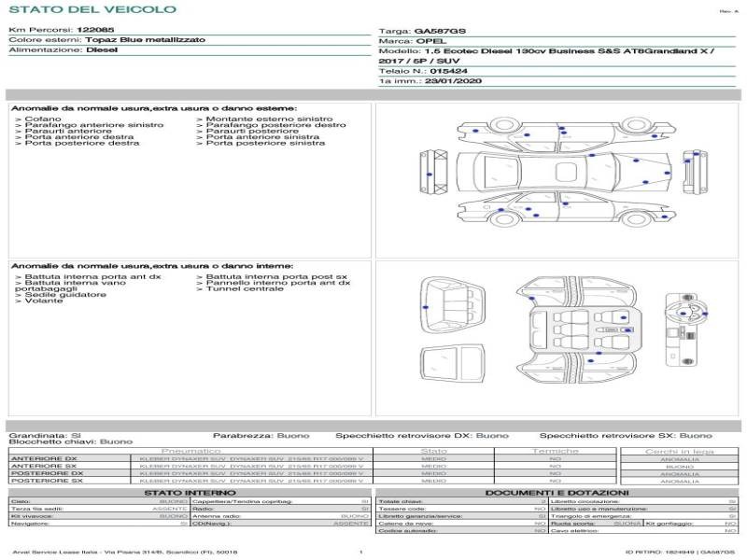
Task: Click Battuta interna vano portabagagli entry
Action: coord(71,286)
